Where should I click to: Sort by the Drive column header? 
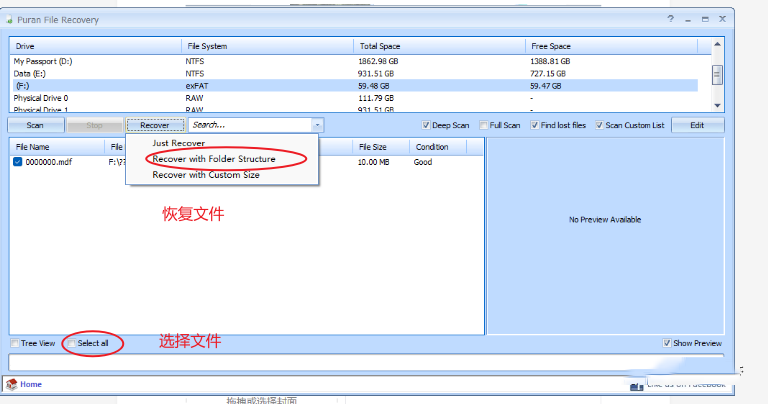96,46
